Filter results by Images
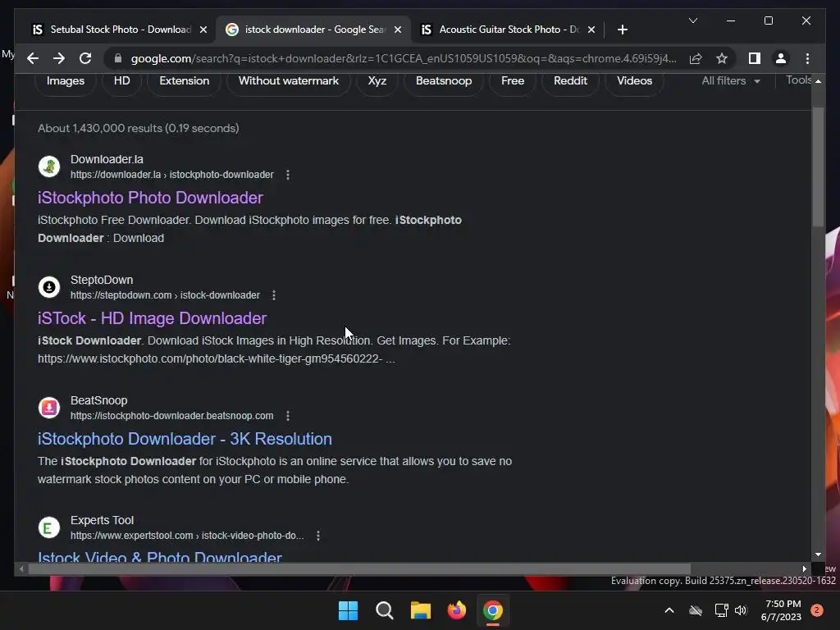840x630 pixels. pyautogui.click(x=66, y=81)
